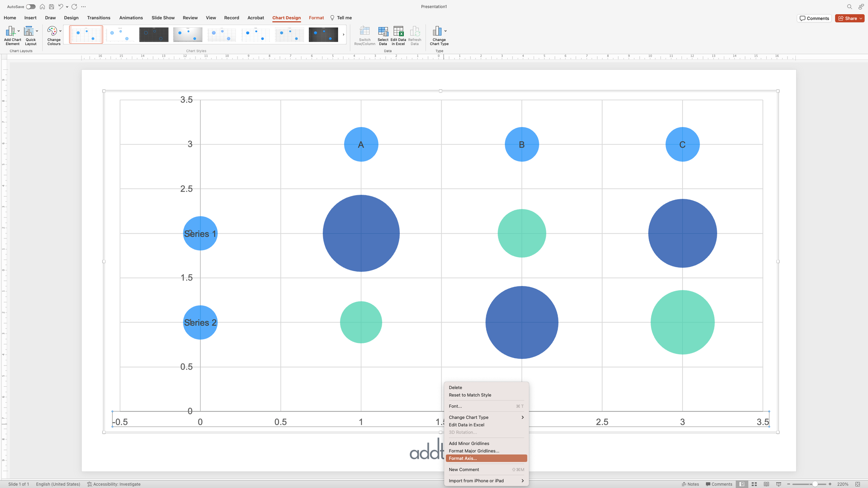Click the zoom slider handle
The width and height of the screenshot is (868, 488).
815,484
